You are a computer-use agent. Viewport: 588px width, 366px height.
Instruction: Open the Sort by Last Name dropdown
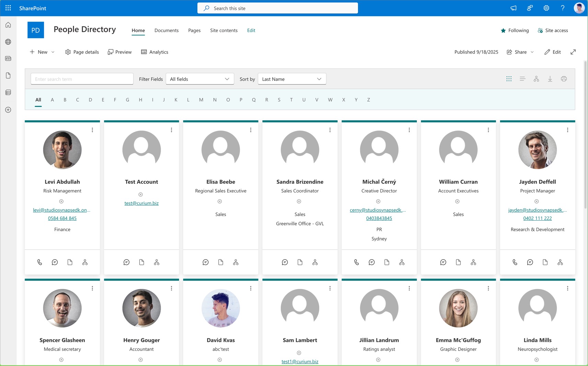point(292,79)
